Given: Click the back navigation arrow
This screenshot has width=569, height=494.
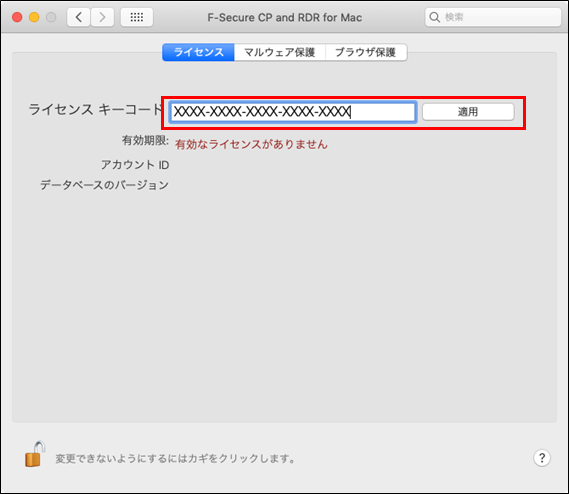Looking at the screenshot, I should (78, 17).
